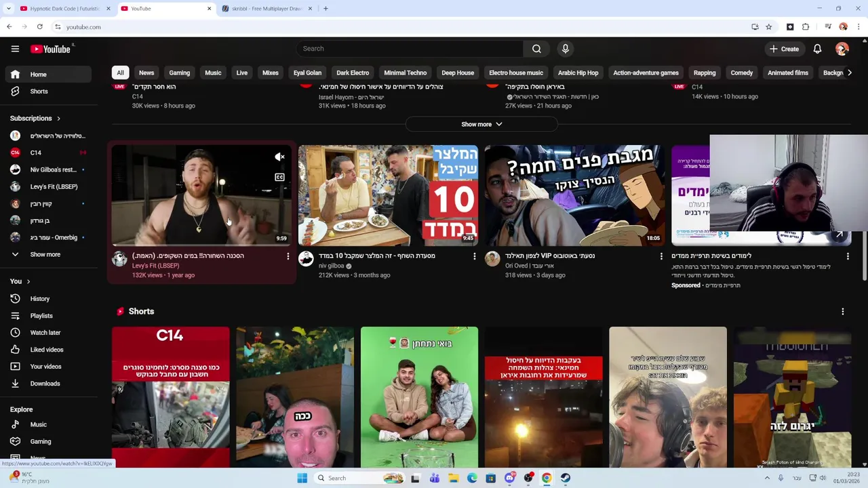Click the Create button
The height and width of the screenshot is (488, 868).
[785, 49]
